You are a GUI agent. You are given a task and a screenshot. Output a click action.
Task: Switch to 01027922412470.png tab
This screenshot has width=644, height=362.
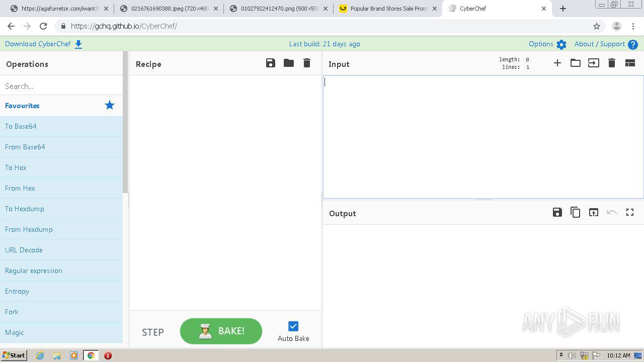[279, 9]
